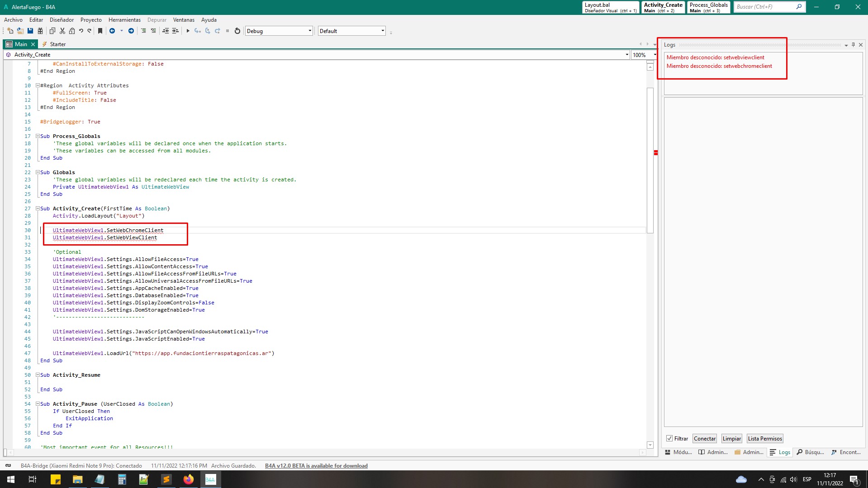This screenshot has width=868, height=488.
Task: Collapse the Process_Globals sub on line 17
Action: pos(38,136)
